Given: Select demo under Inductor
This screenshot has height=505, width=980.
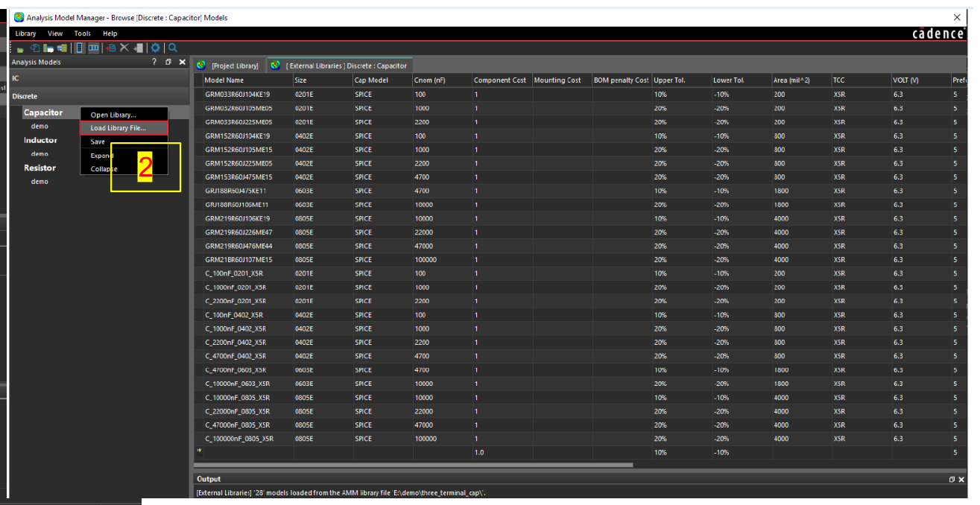Looking at the screenshot, I should tap(39, 153).
